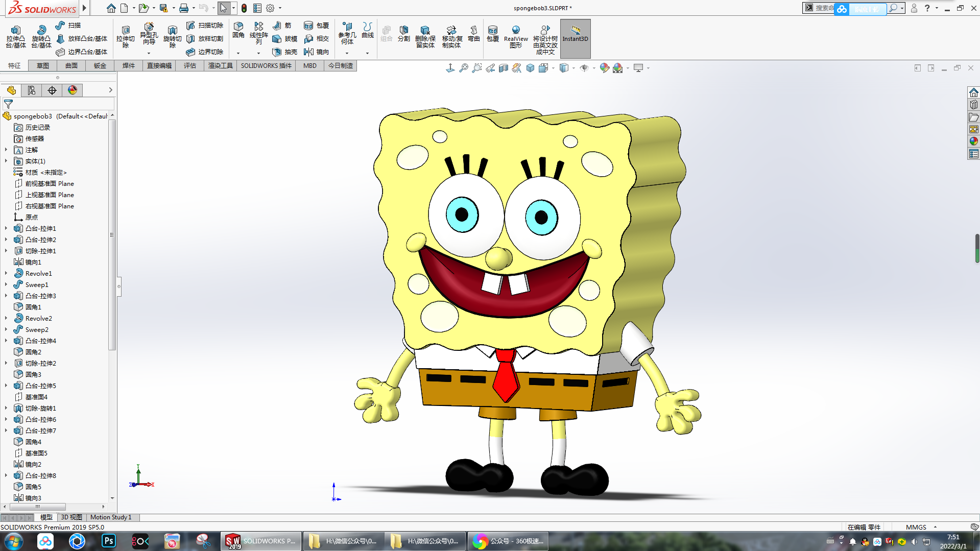The width and height of the screenshot is (980, 551).
Task: Switch to the 评估 (Evaluate) ribbon tab
Action: pos(190,66)
